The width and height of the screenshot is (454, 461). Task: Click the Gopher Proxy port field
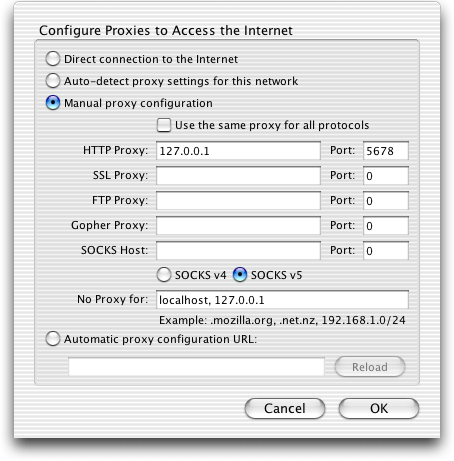point(386,226)
